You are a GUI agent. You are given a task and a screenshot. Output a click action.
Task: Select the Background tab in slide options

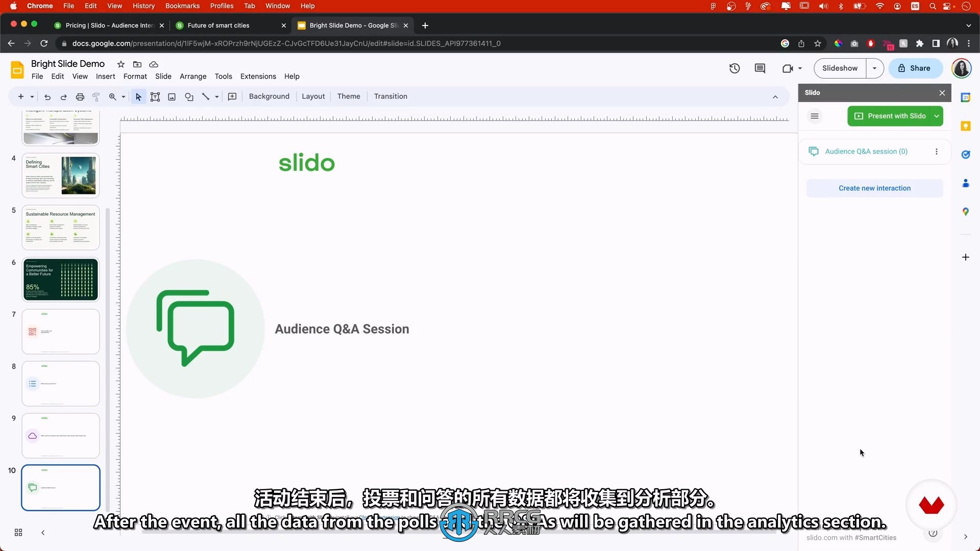click(x=269, y=96)
